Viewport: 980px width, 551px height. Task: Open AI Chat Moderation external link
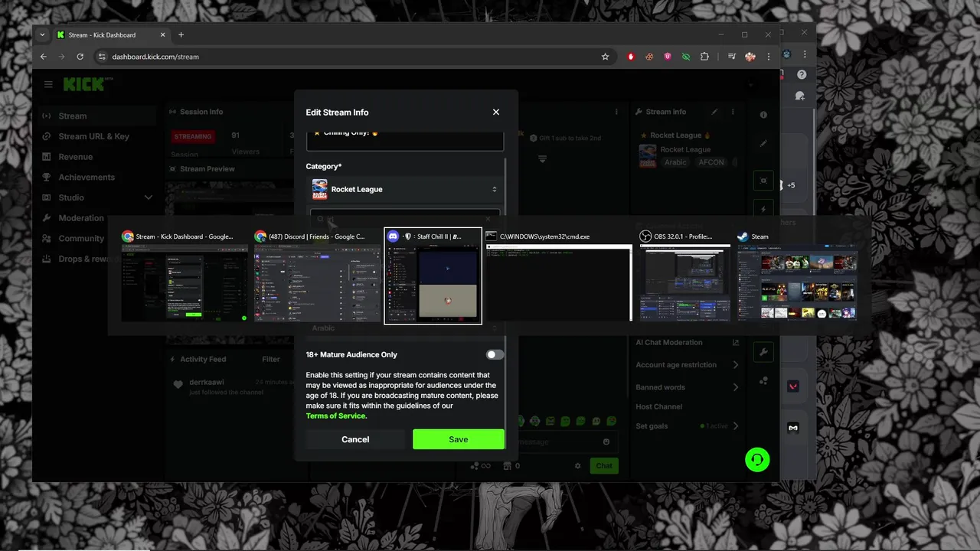736,343
